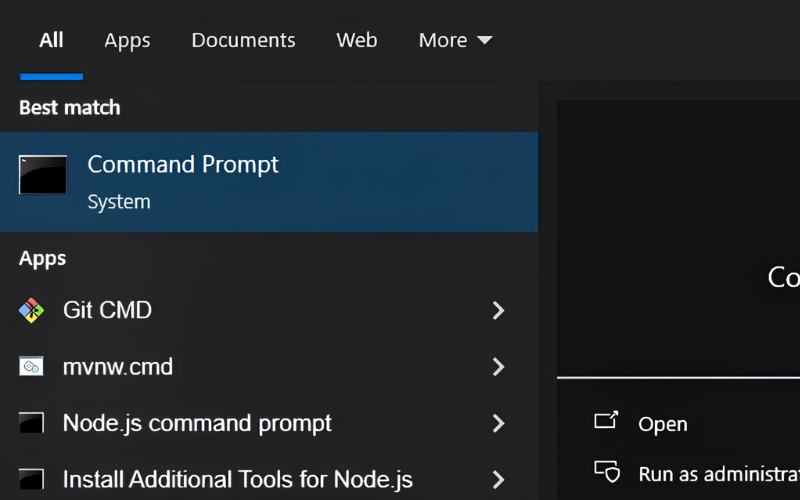
Task: Choose Open in the right pane
Action: pos(663,424)
